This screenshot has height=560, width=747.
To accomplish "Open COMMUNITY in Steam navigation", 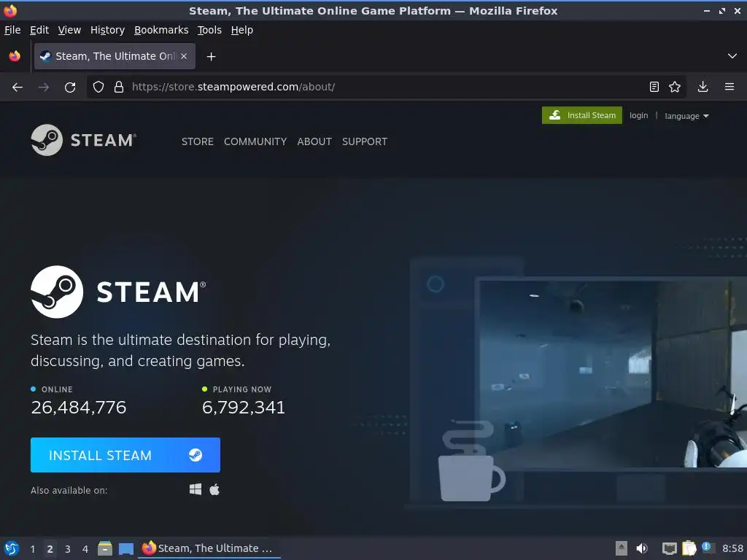I will point(255,141).
